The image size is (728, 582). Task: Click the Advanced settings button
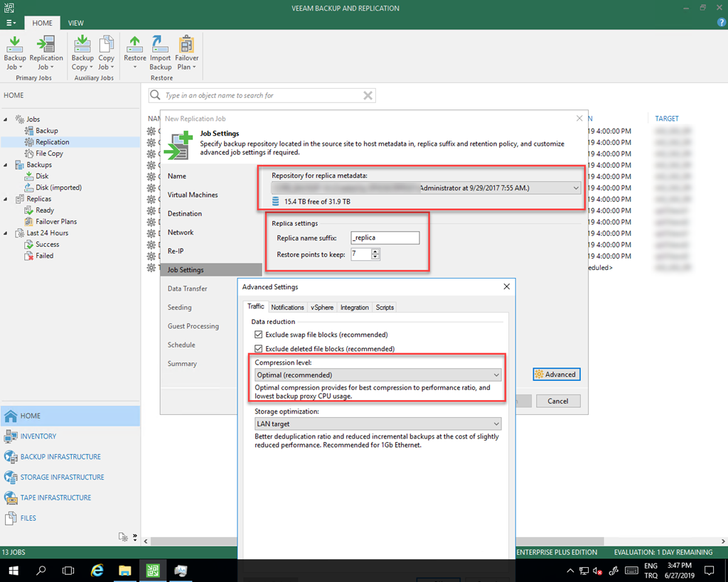557,374
